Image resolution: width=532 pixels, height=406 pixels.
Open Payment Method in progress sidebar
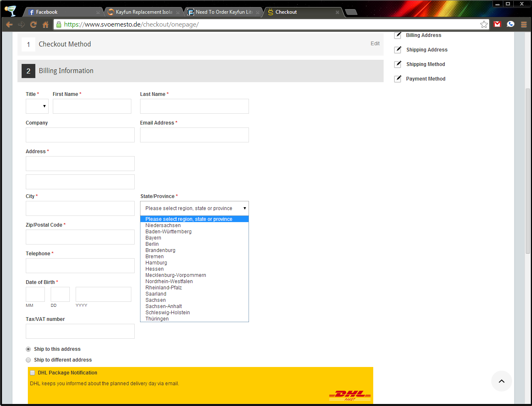click(426, 79)
